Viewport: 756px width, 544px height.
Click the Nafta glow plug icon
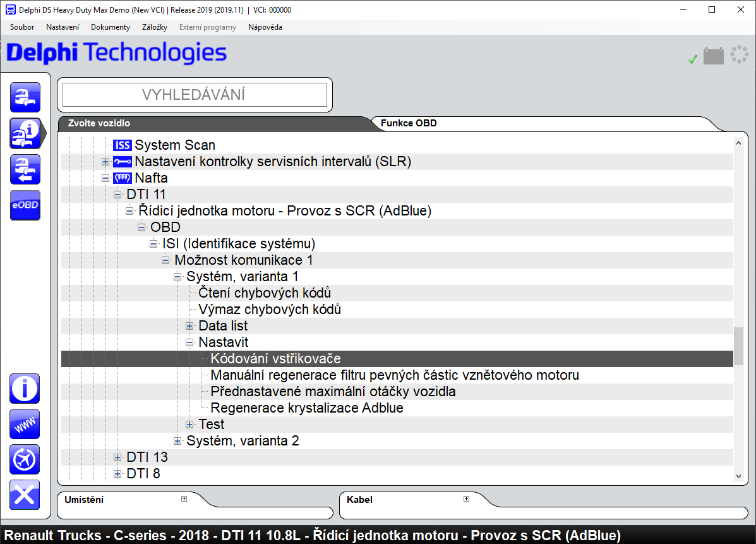(123, 178)
